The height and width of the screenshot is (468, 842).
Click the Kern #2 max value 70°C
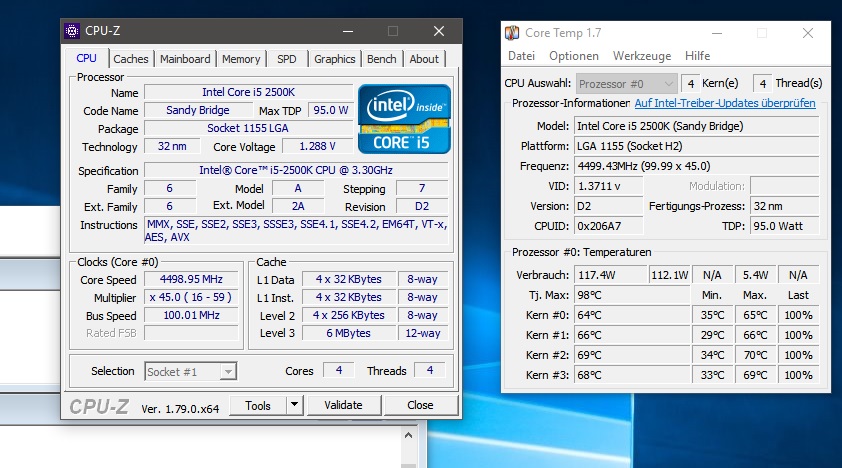pyautogui.click(x=755, y=355)
